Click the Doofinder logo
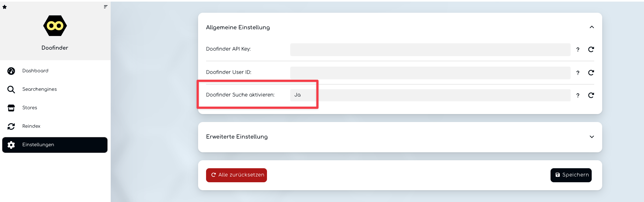This screenshot has height=202, width=644. coord(55,26)
